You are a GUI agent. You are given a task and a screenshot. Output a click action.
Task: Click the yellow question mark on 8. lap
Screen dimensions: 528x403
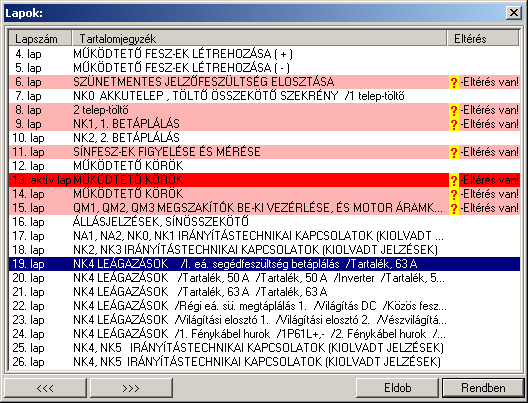coord(454,110)
